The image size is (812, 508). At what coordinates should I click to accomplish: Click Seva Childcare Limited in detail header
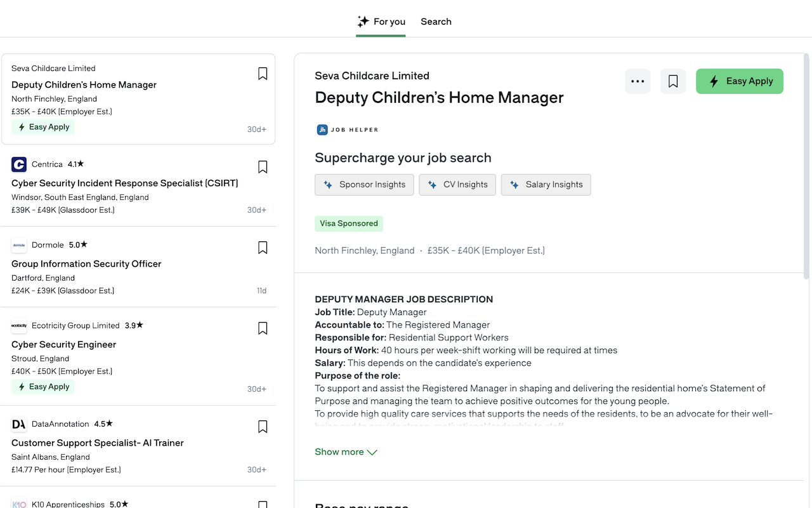tap(372, 76)
